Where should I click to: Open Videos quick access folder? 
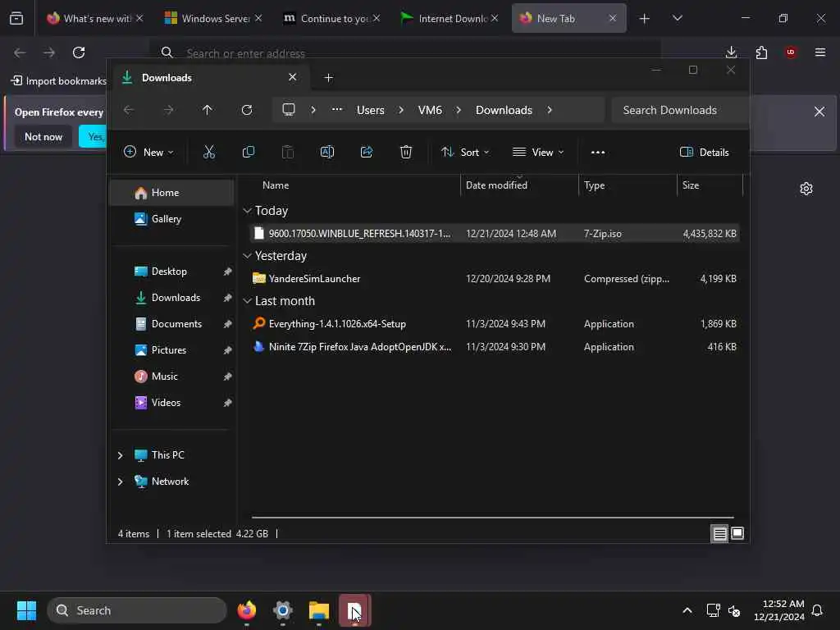(171, 403)
